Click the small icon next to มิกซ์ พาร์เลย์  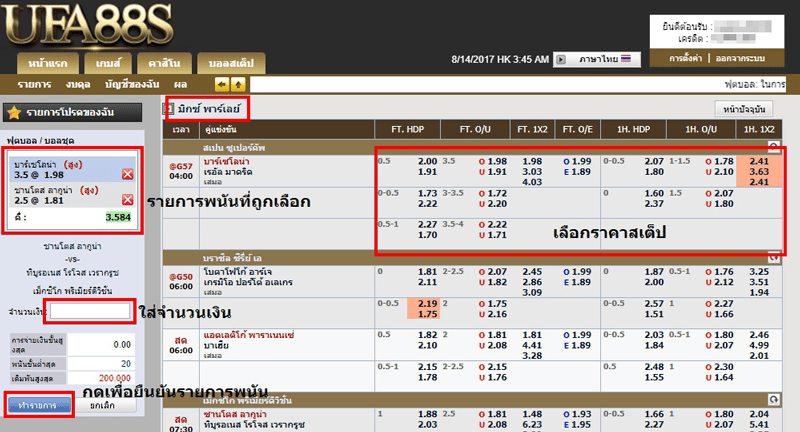pyautogui.click(x=170, y=108)
